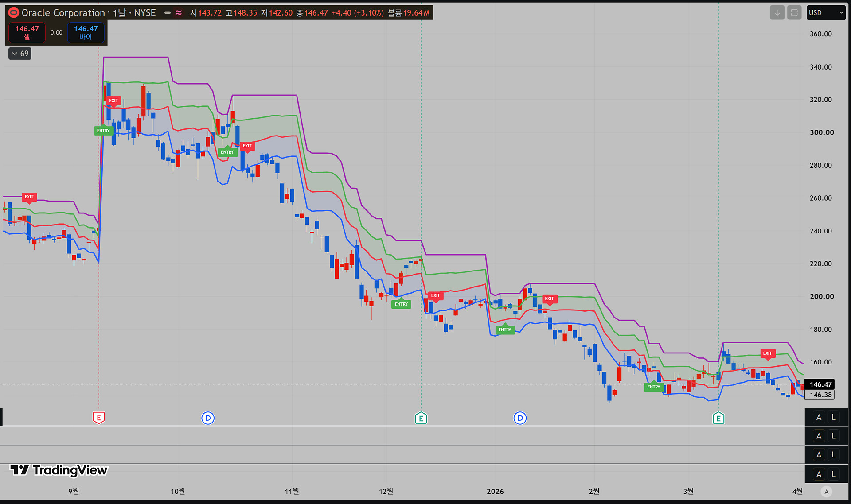Screen dimensions: 851x504
Task: Click the D dividend marker in October
Action: tap(208, 418)
